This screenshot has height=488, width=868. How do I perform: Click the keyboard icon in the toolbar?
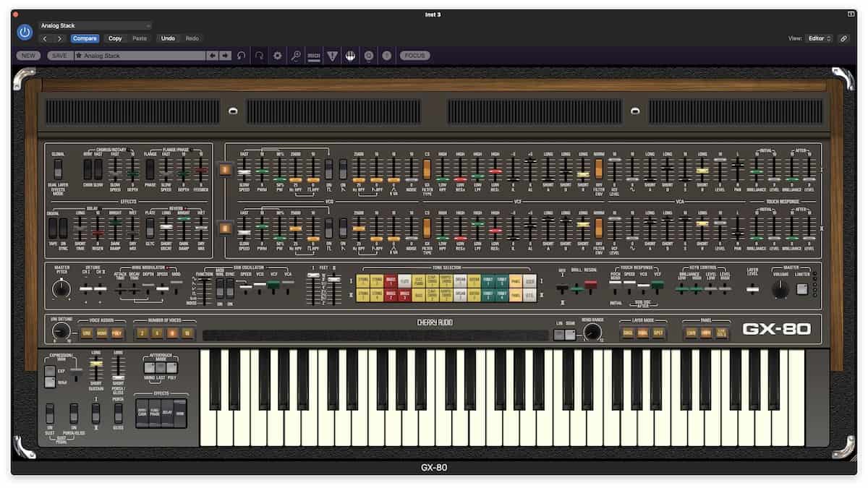pyautogui.click(x=350, y=56)
